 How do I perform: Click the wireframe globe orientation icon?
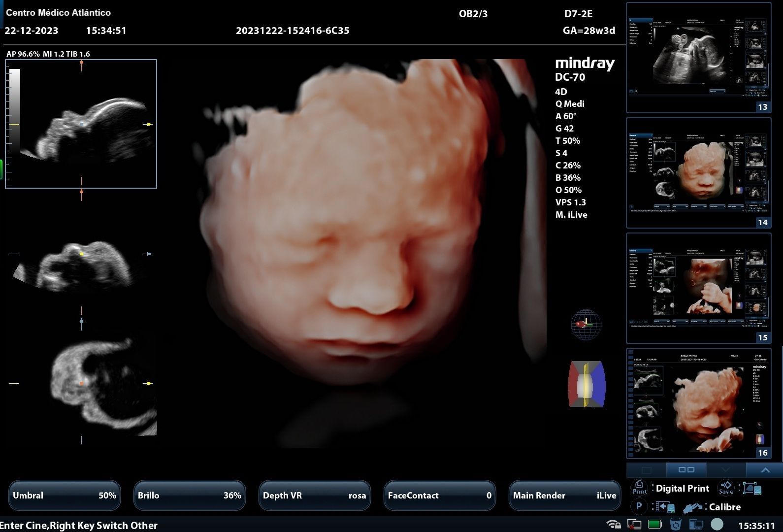586,324
